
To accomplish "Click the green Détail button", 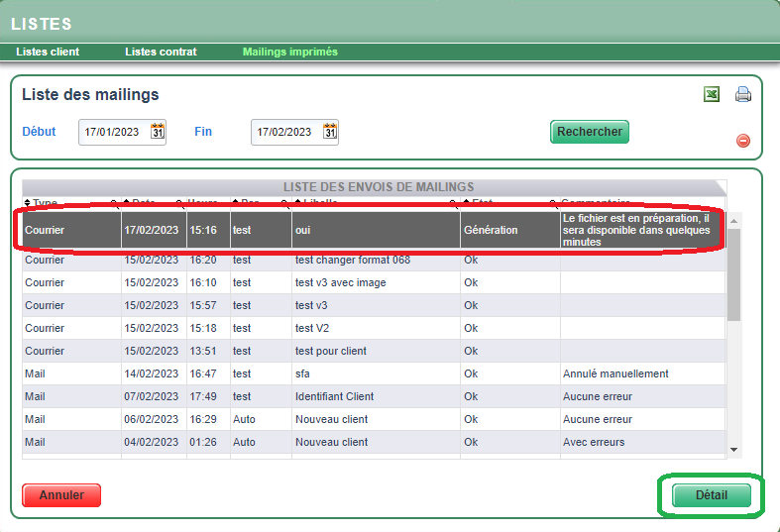I will click(711, 495).
